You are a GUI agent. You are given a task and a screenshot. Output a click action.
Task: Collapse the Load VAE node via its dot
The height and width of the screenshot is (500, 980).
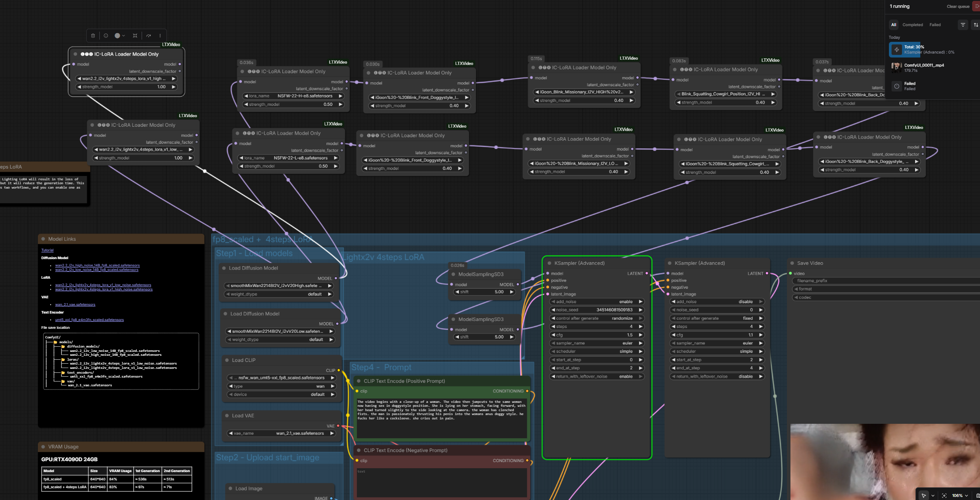click(227, 416)
